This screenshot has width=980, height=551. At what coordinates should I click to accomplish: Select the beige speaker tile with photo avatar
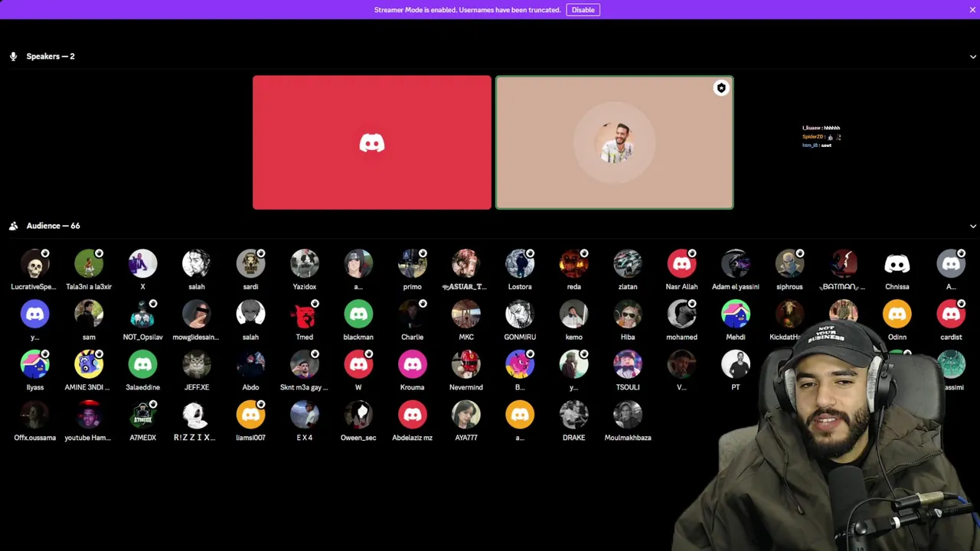614,142
